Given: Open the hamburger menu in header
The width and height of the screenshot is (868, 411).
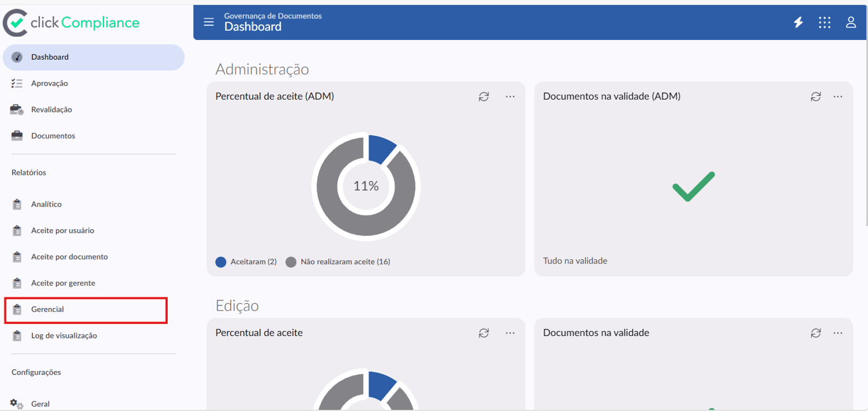Looking at the screenshot, I should (x=208, y=22).
